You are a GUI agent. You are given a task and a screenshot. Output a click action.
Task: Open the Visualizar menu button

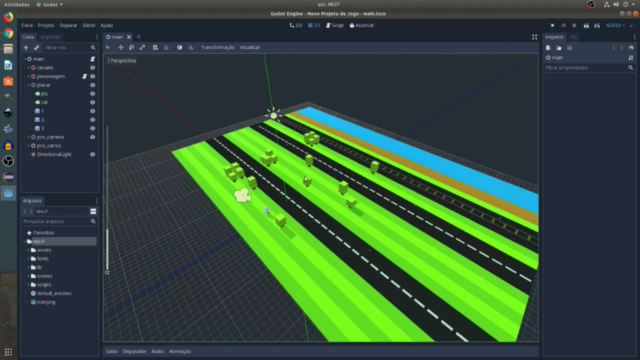point(250,47)
